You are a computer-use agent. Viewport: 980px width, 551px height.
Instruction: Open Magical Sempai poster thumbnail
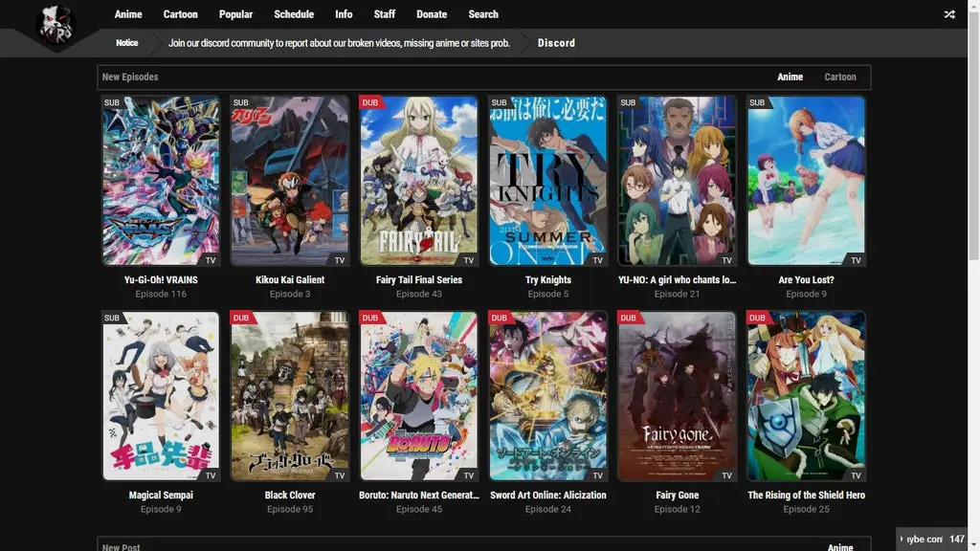161,396
